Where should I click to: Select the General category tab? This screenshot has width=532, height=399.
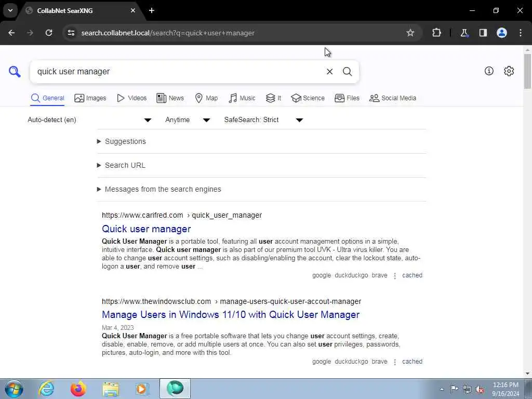[47, 98]
